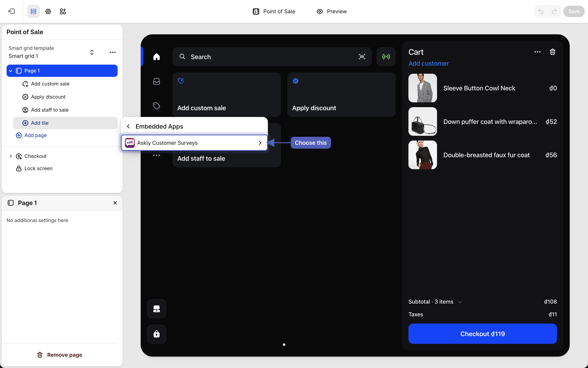Click the Search input field
Viewport: 588px width, 368px height.
[x=272, y=57]
